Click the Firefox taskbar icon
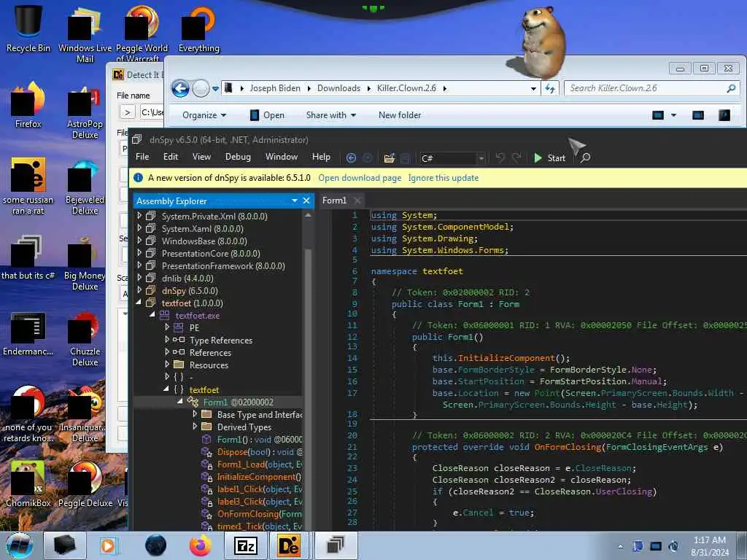 click(x=201, y=545)
